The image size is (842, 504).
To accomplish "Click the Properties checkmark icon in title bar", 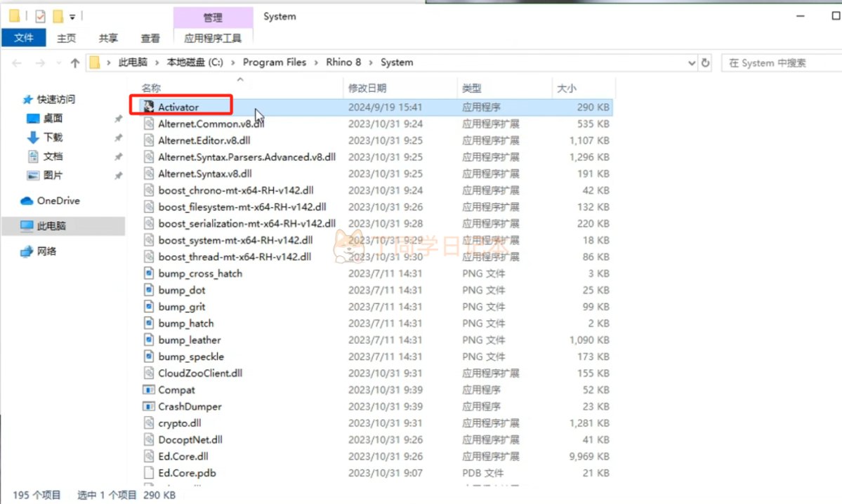I will point(40,16).
